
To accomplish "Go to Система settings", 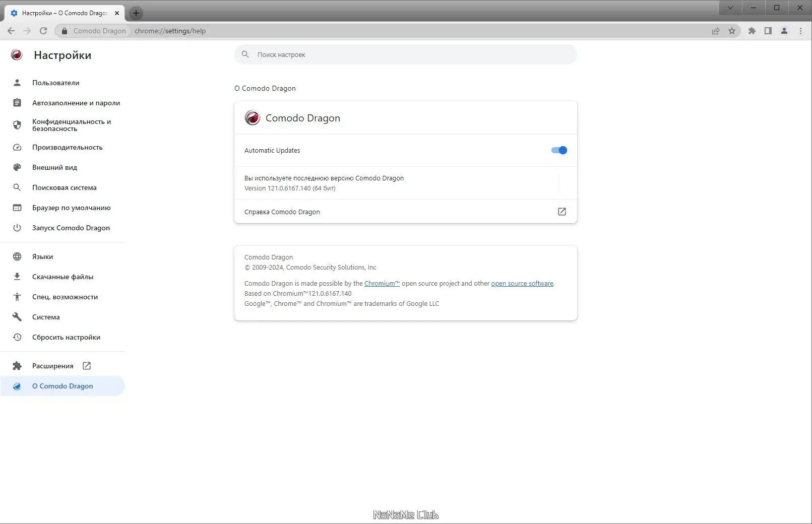I will [63, 317].
